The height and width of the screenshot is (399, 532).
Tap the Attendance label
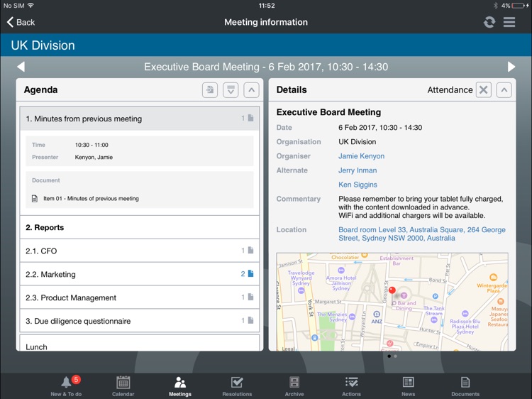pos(450,90)
